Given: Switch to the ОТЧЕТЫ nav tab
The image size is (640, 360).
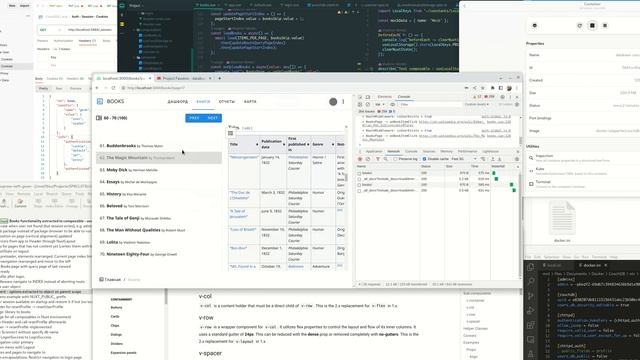Looking at the screenshot, I should (227, 102).
